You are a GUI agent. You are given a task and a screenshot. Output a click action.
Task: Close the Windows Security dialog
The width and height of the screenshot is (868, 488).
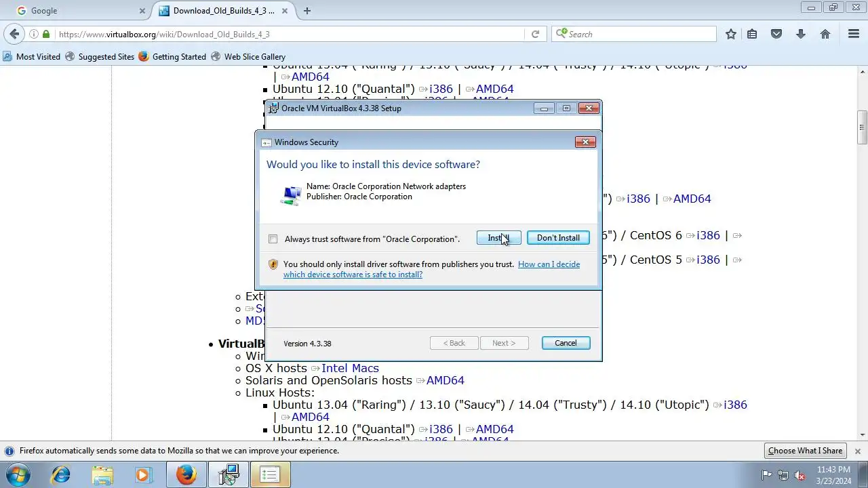tap(585, 142)
